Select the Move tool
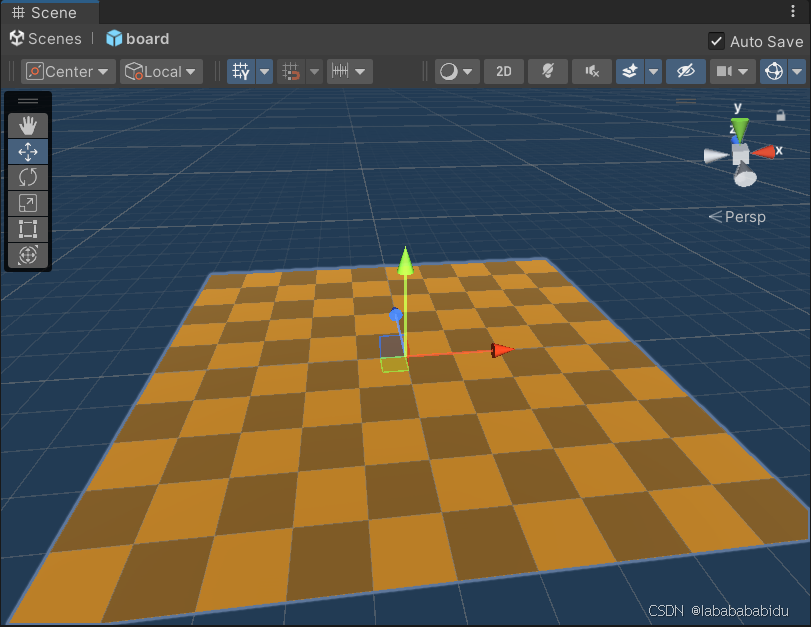This screenshot has width=811, height=627. tap(28, 152)
